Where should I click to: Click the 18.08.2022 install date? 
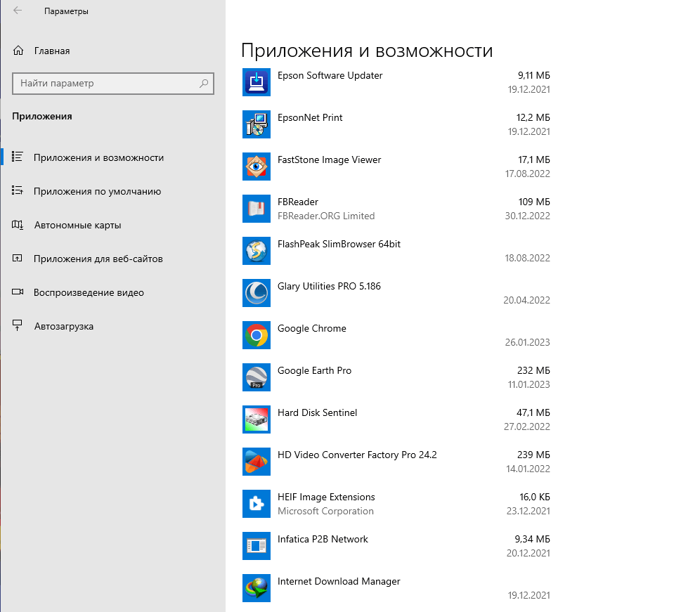[527, 258]
